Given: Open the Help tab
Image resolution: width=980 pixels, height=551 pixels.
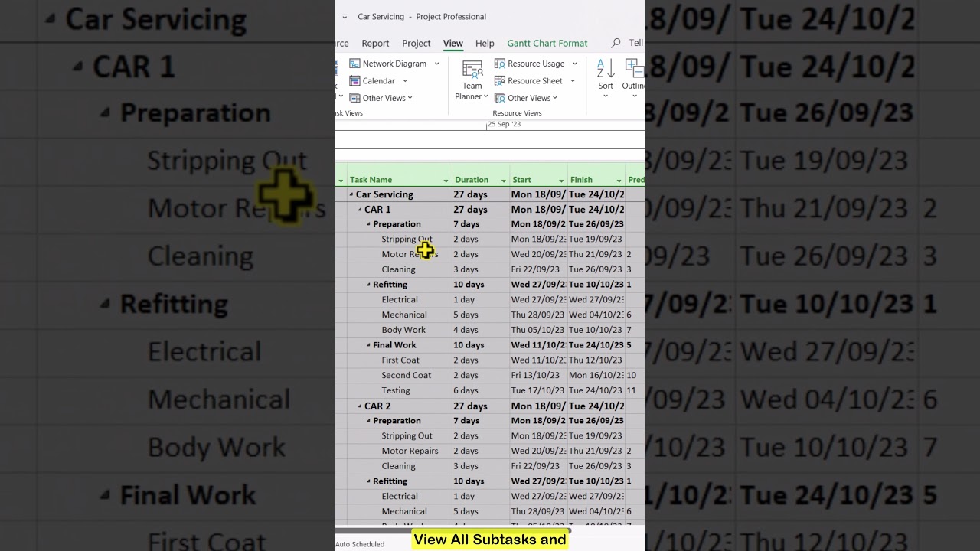Looking at the screenshot, I should tap(485, 44).
